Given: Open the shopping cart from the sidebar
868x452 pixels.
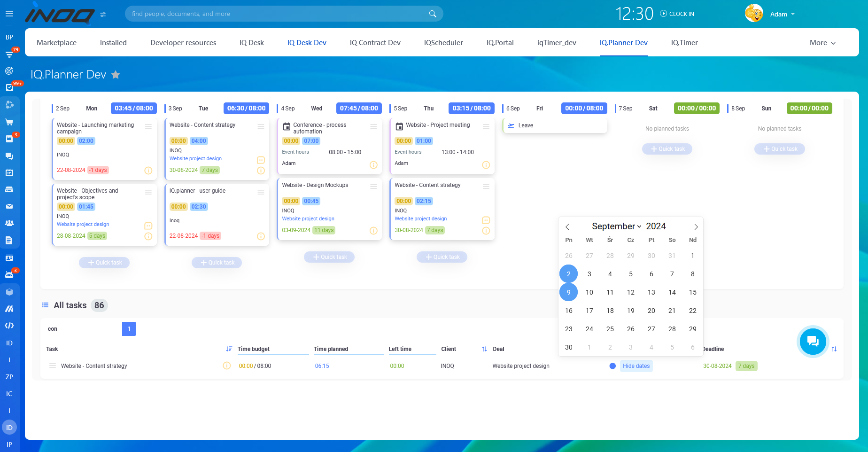Looking at the screenshot, I should pos(9,121).
